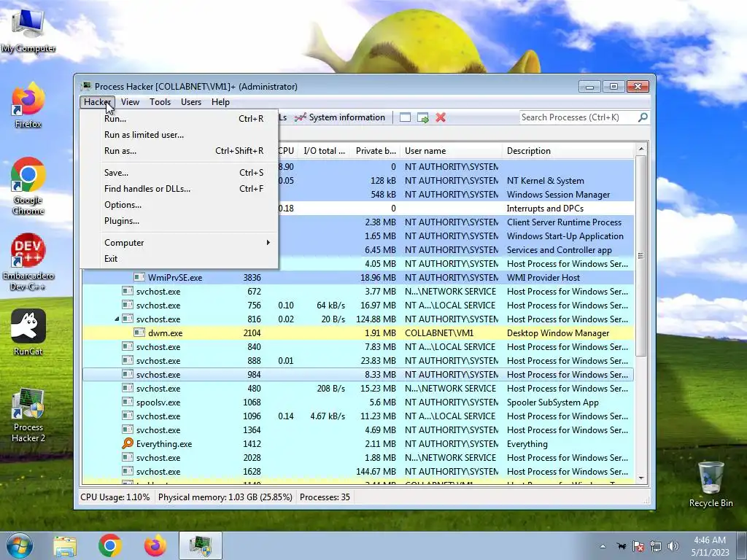
Task: Click the volume speaker tray icon
Action: (673, 546)
